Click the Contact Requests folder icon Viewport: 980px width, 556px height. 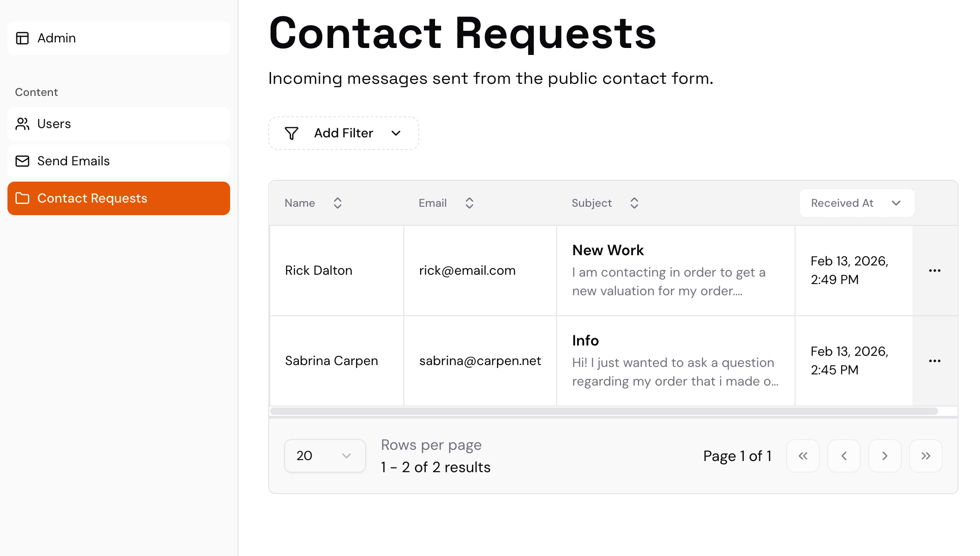(22, 198)
